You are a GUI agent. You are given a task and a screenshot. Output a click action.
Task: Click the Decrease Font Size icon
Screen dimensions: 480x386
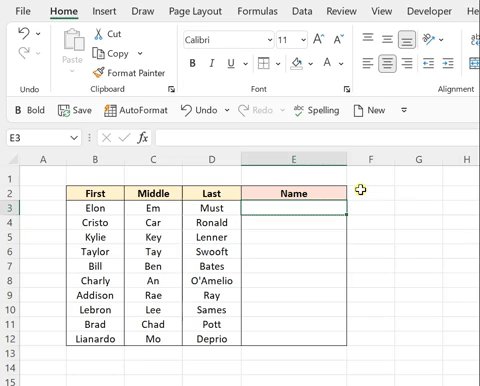pos(339,39)
